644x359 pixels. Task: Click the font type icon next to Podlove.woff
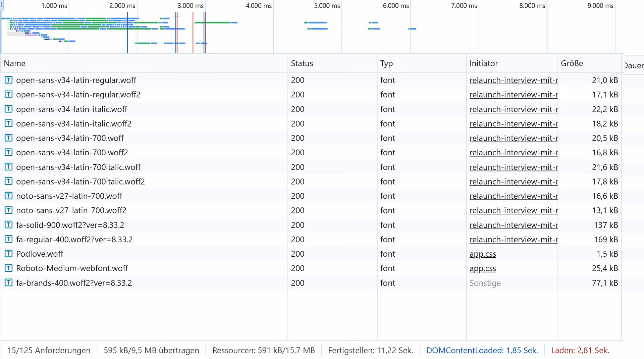click(8, 254)
